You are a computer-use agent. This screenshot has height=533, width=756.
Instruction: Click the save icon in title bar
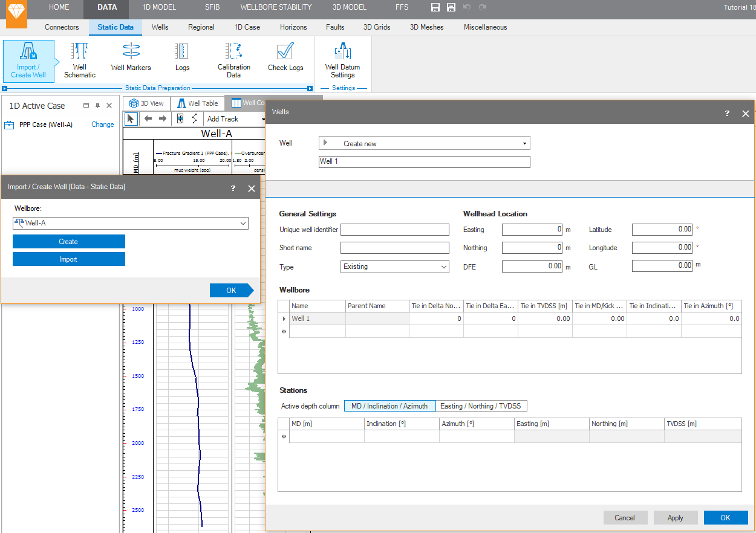click(x=435, y=7)
